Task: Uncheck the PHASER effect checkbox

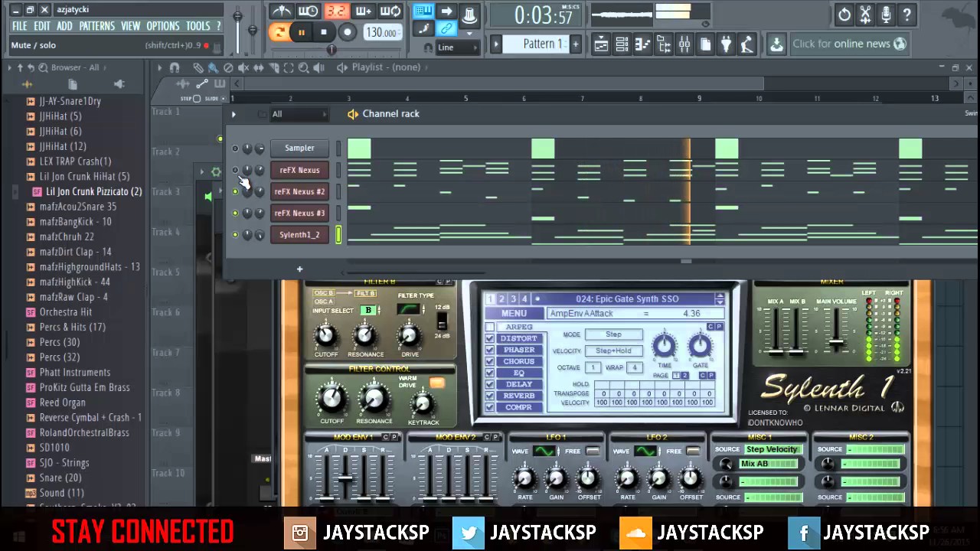Action: pyautogui.click(x=490, y=350)
